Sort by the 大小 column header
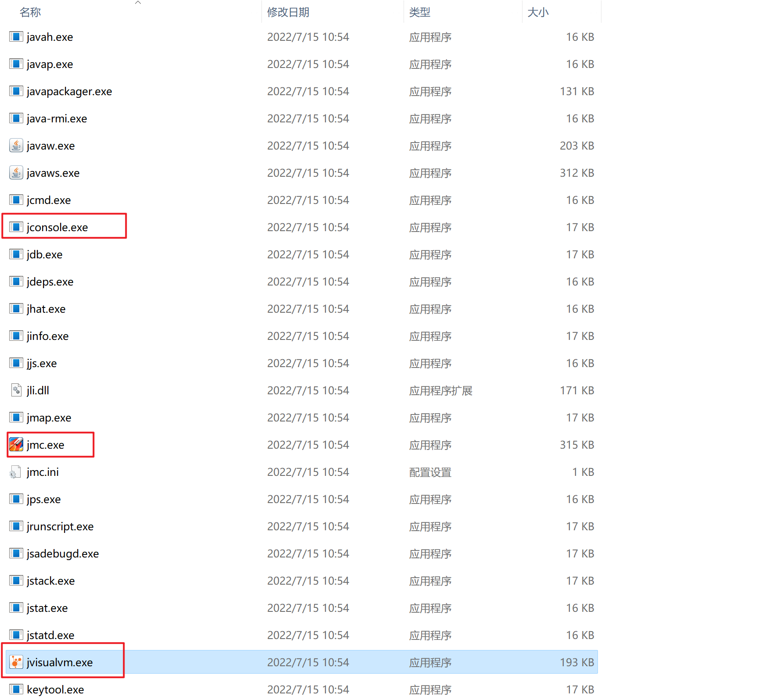 point(538,12)
